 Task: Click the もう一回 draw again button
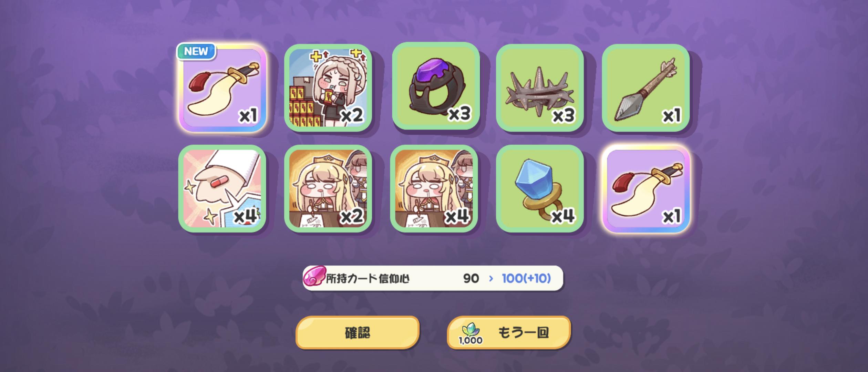click(509, 333)
